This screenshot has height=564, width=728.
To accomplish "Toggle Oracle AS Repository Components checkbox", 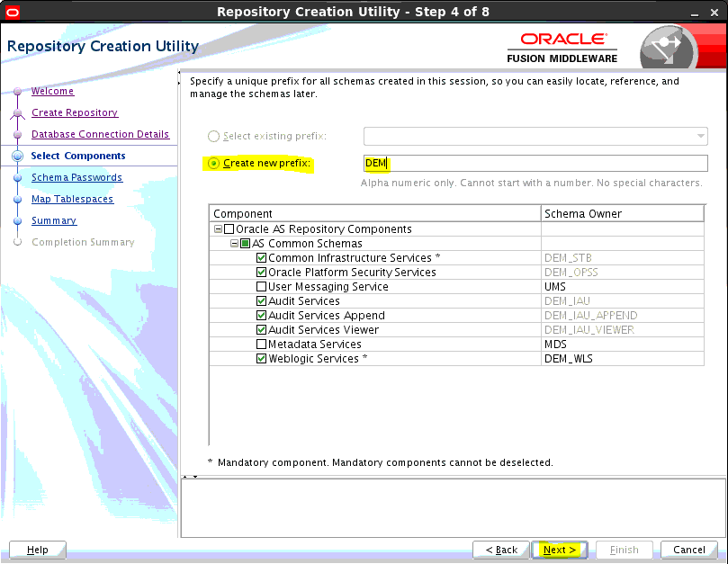I will tap(229, 228).
